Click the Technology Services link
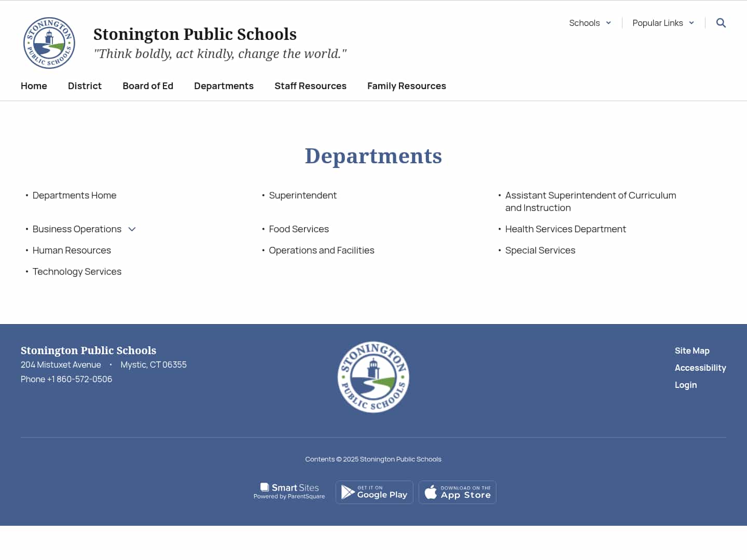 77,271
